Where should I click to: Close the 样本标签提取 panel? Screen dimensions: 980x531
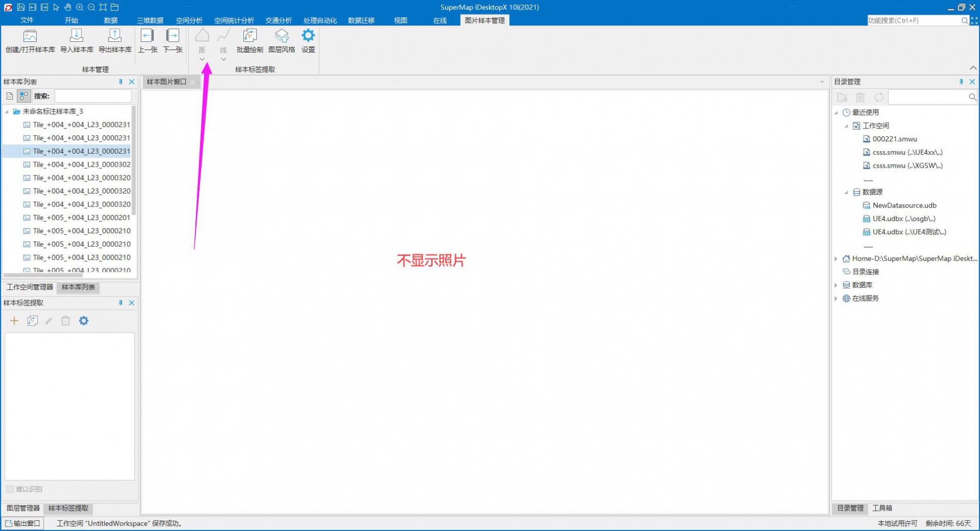132,303
